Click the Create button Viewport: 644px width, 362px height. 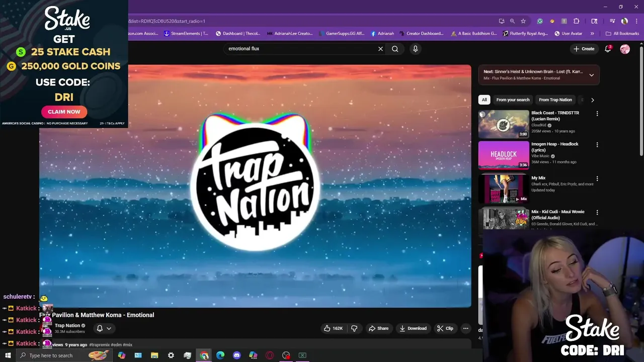[x=584, y=49]
